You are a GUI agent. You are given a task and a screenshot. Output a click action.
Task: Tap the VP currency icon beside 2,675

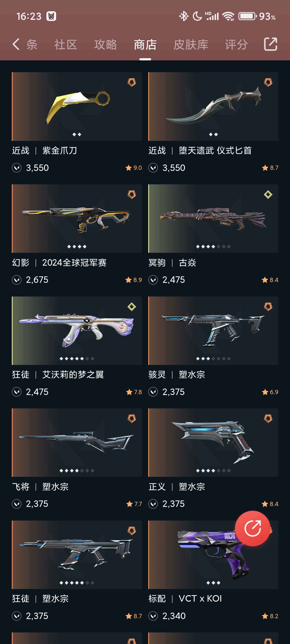[17, 280]
